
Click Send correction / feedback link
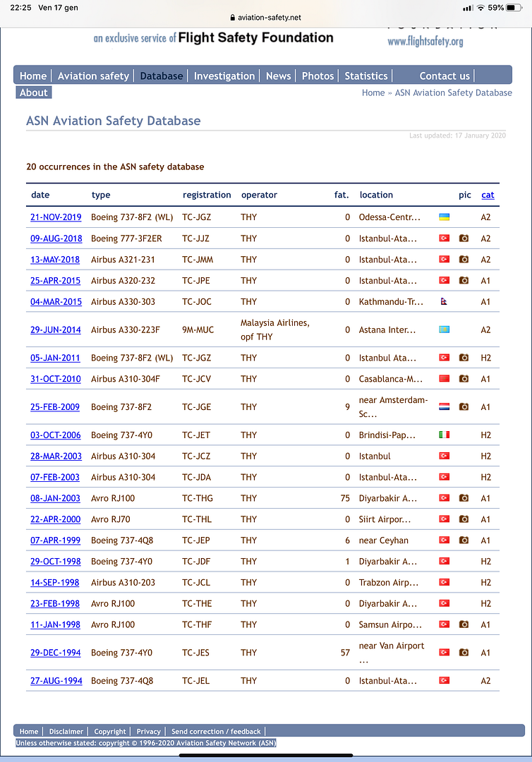coord(216,731)
